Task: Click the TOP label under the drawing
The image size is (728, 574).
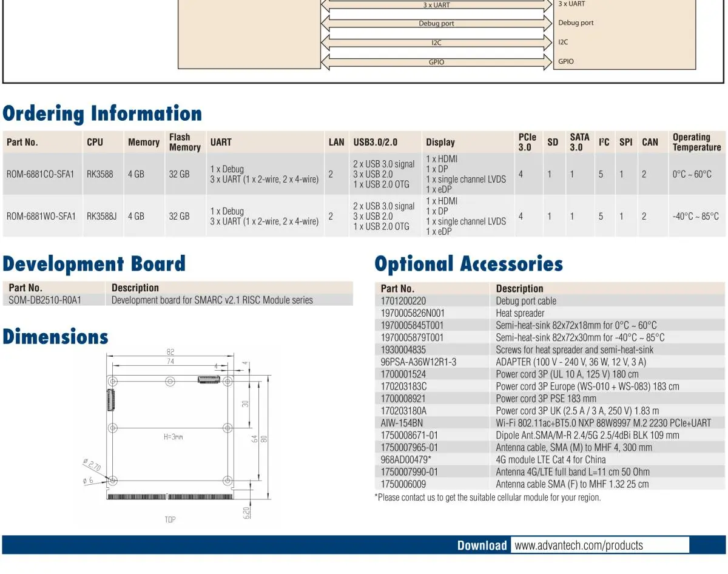Action: click(170, 519)
